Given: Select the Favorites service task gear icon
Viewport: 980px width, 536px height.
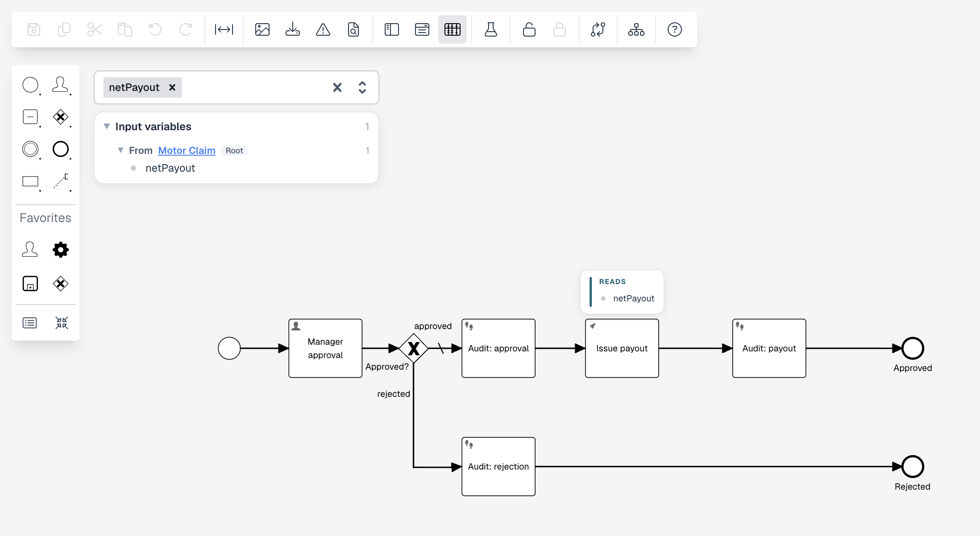Looking at the screenshot, I should (61, 249).
